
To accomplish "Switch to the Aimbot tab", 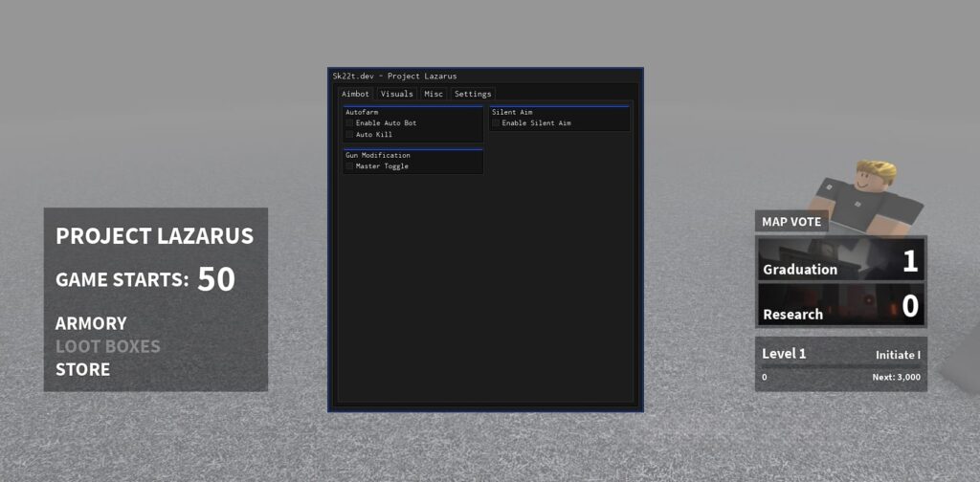I will [x=355, y=94].
